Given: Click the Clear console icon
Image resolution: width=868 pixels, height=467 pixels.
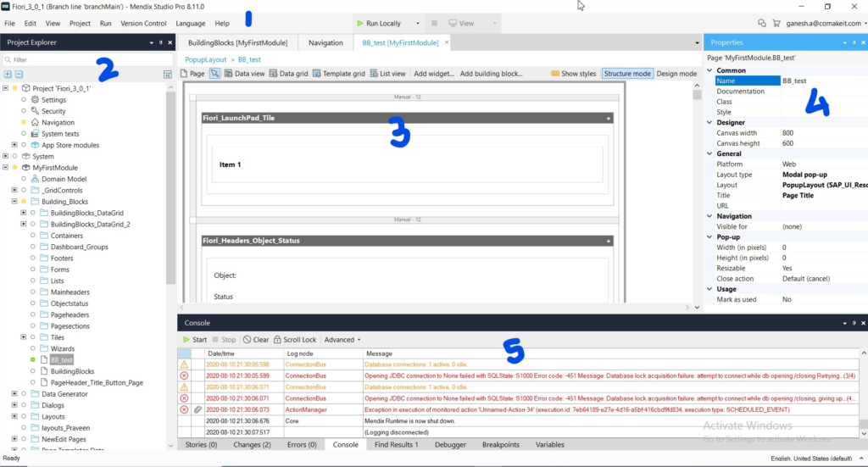Looking at the screenshot, I should coord(247,340).
